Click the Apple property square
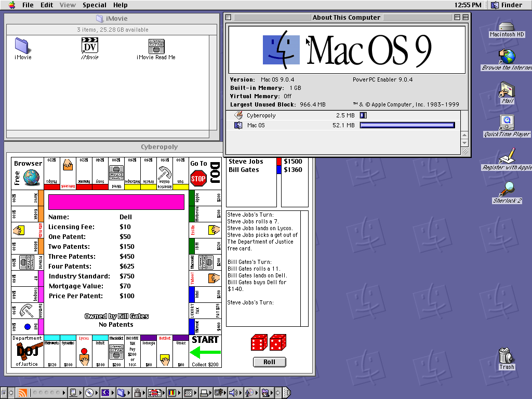Image resolution: width=532 pixels, height=399 pixels. click(x=205, y=198)
